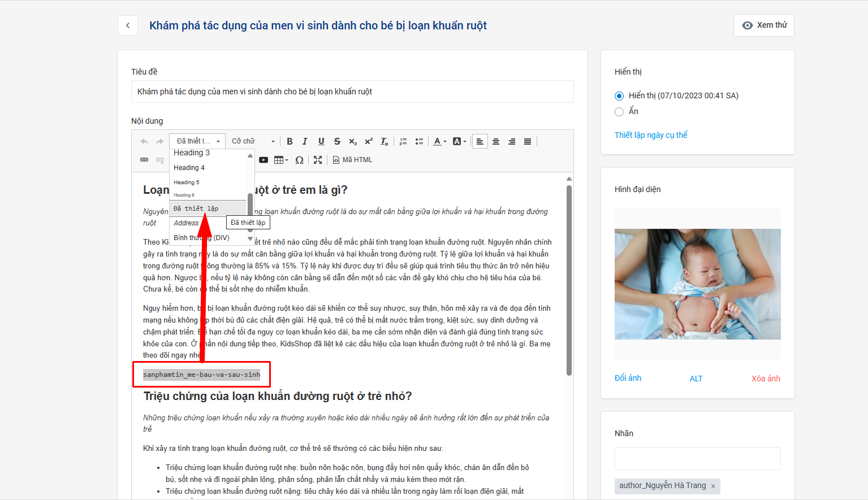Insert a hyperlink with link icon

(x=144, y=160)
